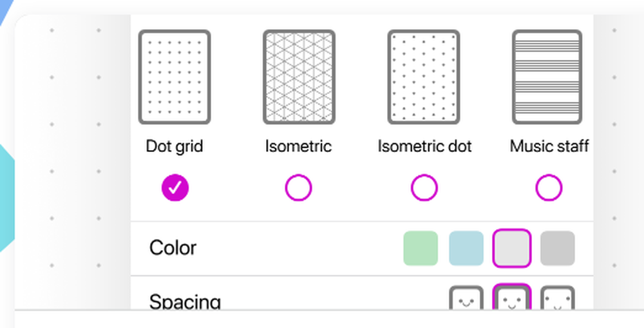Select the Music staff template thumbnail

click(547, 77)
